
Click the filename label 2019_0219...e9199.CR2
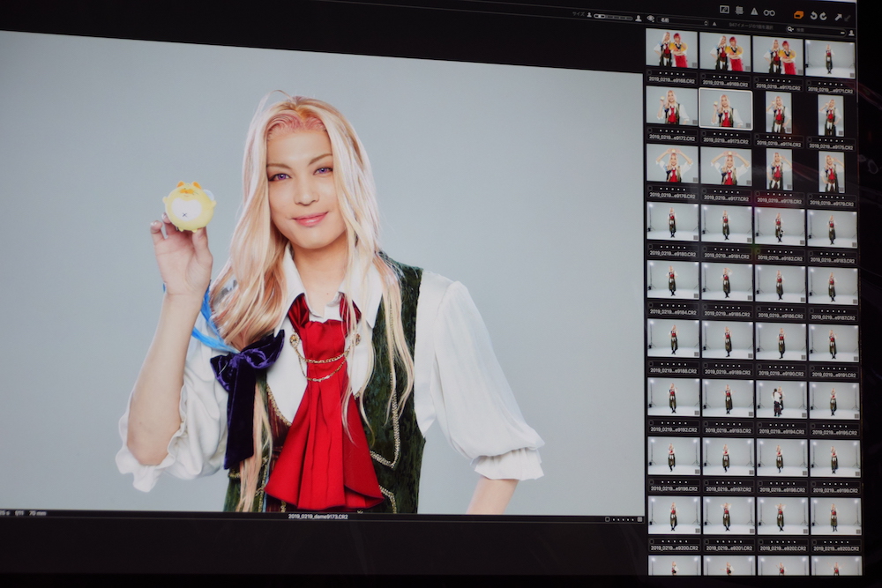pos(834,491)
